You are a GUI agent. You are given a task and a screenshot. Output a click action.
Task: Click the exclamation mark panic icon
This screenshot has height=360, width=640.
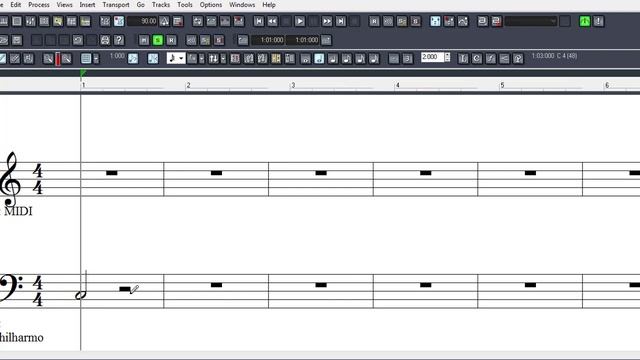pyautogui.click(x=598, y=21)
